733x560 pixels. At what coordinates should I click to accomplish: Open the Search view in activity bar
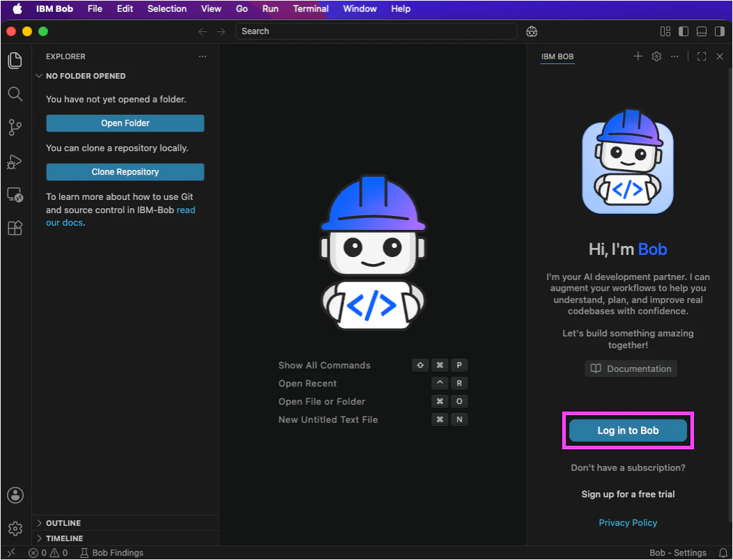click(15, 94)
